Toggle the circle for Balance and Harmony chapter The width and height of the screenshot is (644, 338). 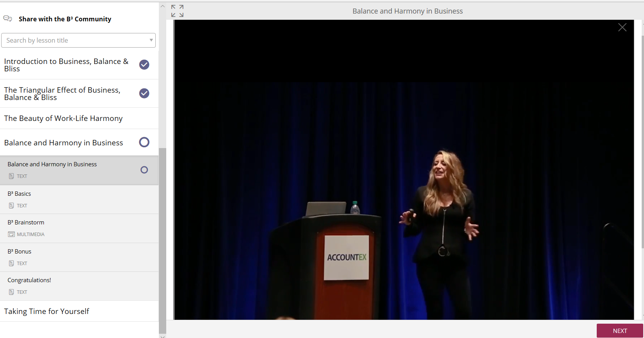coord(144,142)
